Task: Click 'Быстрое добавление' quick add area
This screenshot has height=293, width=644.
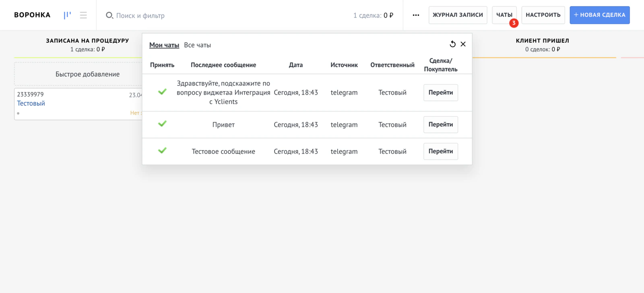Action: [x=87, y=74]
